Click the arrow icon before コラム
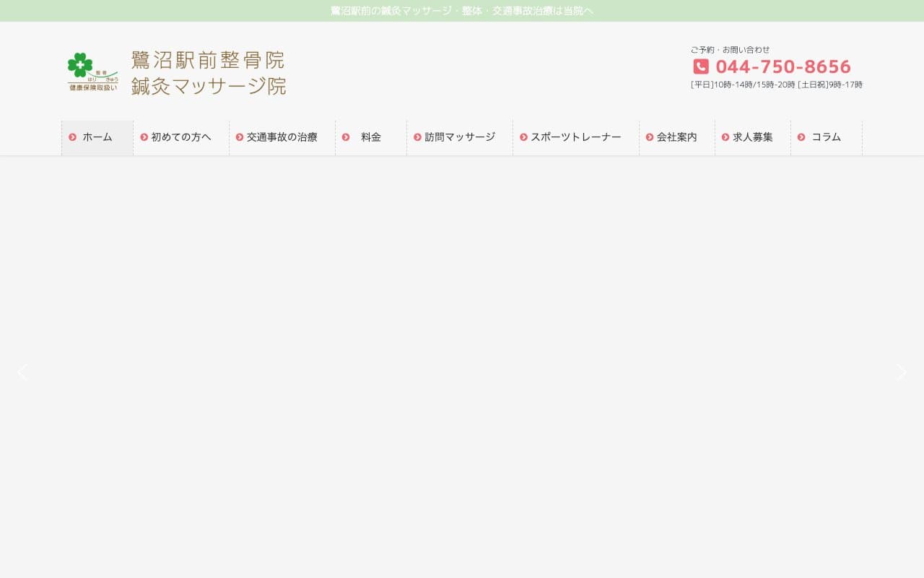 [x=801, y=137]
